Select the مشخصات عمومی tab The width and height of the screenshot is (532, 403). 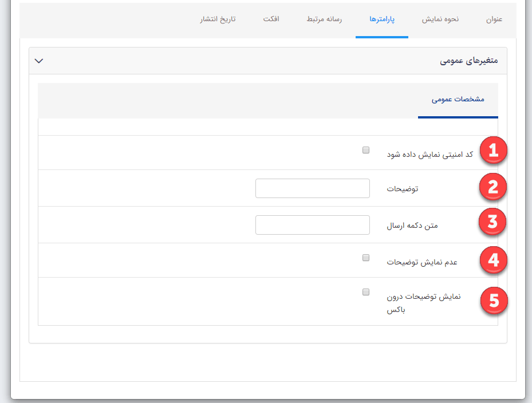pos(458,98)
